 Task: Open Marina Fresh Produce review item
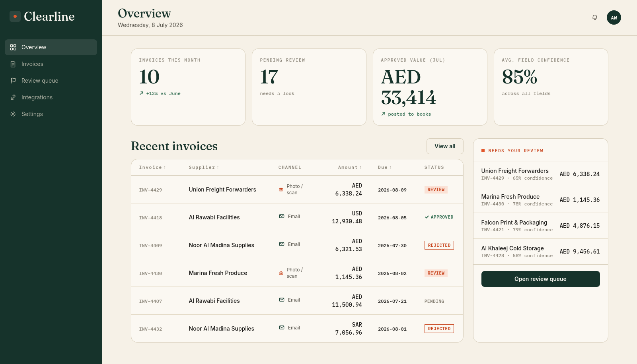(540, 200)
